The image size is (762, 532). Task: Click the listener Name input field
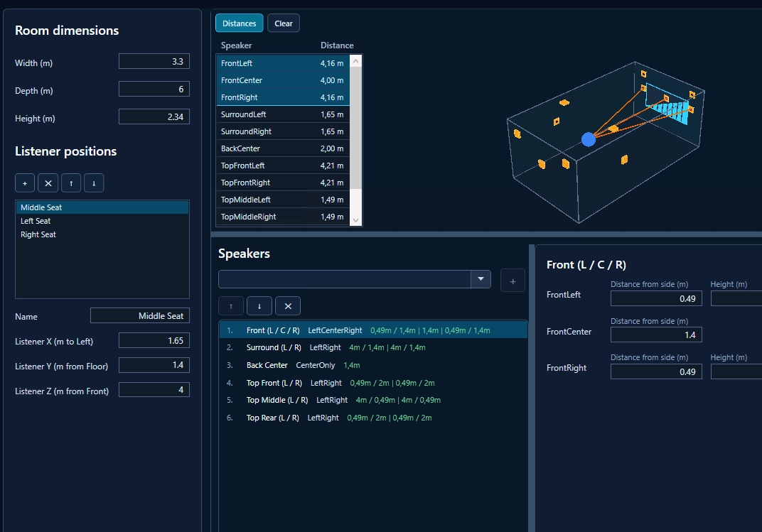point(140,316)
